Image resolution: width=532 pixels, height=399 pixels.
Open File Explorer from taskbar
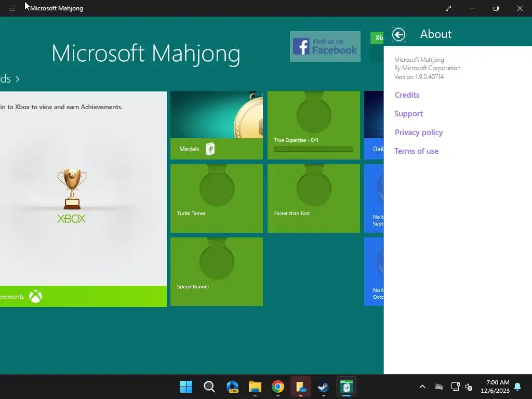(x=255, y=387)
